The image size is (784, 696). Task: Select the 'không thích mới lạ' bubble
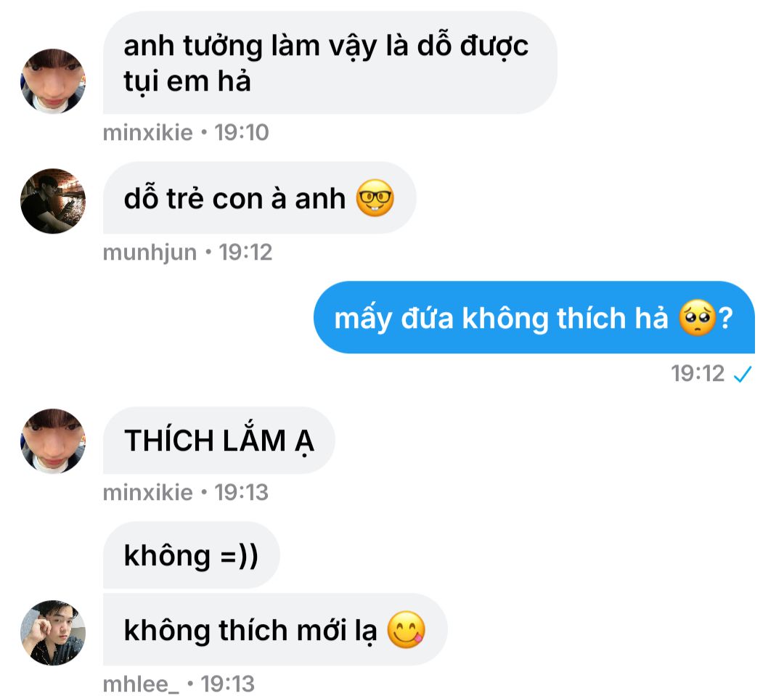[275, 629]
